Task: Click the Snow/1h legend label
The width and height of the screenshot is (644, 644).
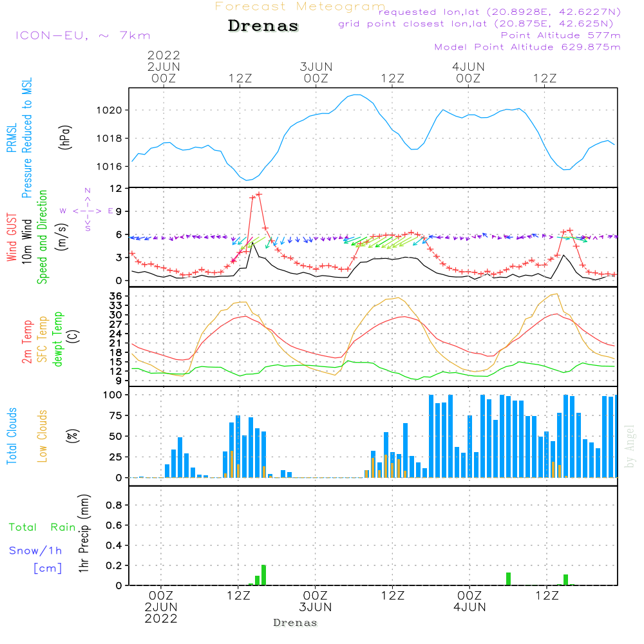Action: click(x=35, y=551)
